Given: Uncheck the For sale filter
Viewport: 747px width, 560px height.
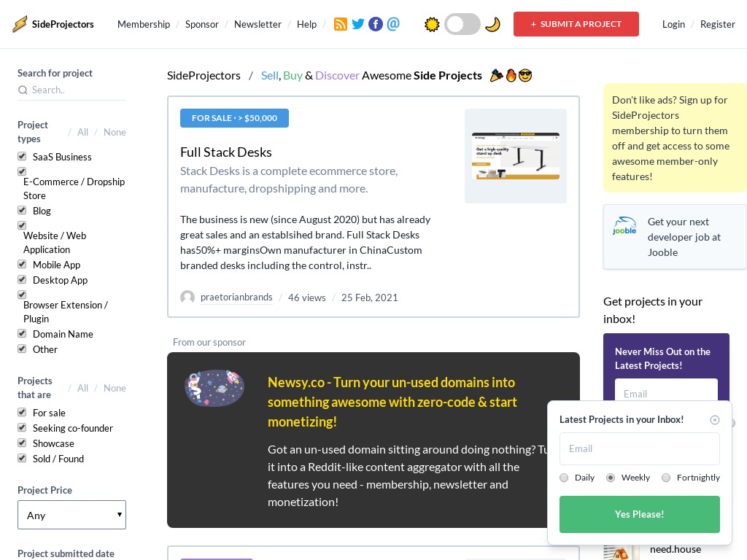Looking at the screenshot, I should [22, 412].
